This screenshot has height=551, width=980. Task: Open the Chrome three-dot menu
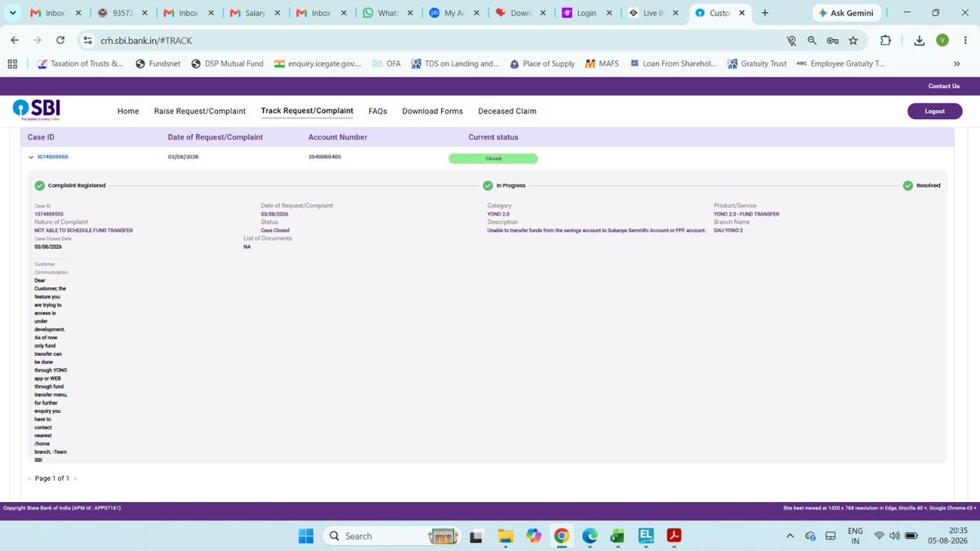964,40
